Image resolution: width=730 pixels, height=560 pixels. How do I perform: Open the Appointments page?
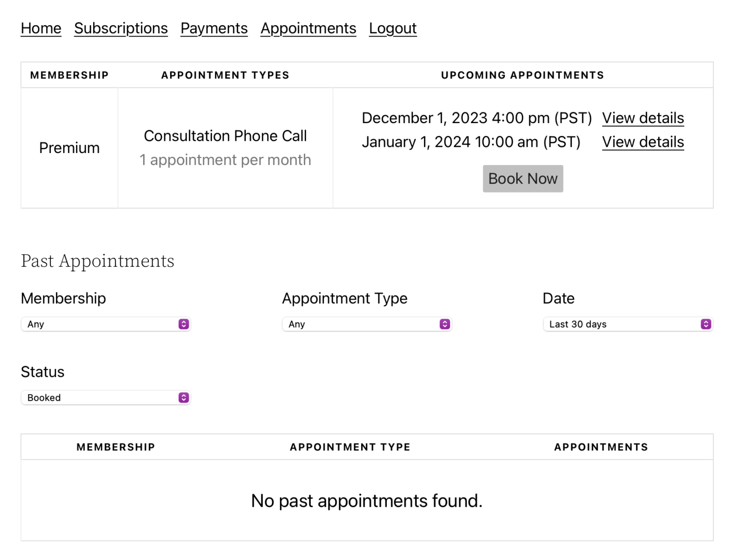pyautogui.click(x=308, y=28)
